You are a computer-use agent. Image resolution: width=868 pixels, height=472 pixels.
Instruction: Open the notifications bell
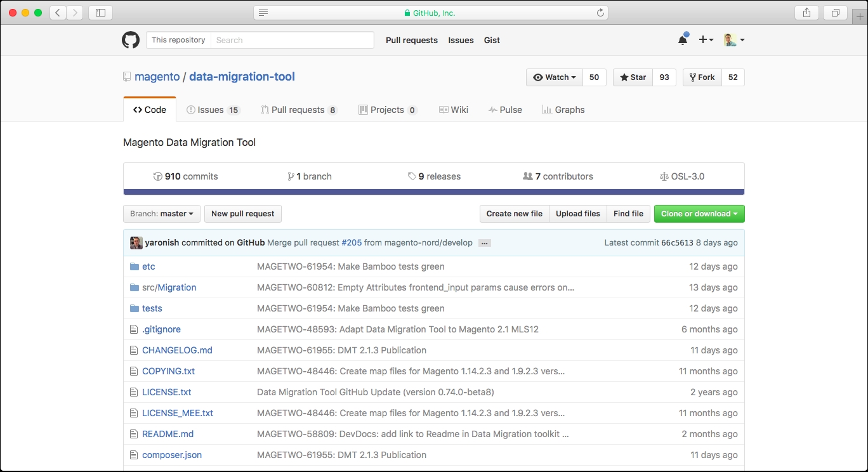click(683, 40)
